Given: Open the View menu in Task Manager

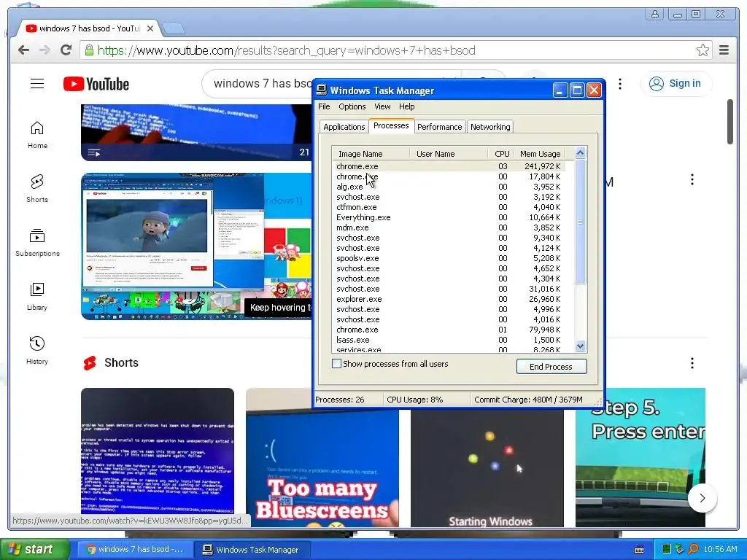Looking at the screenshot, I should pyautogui.click(x=382, y=106).
